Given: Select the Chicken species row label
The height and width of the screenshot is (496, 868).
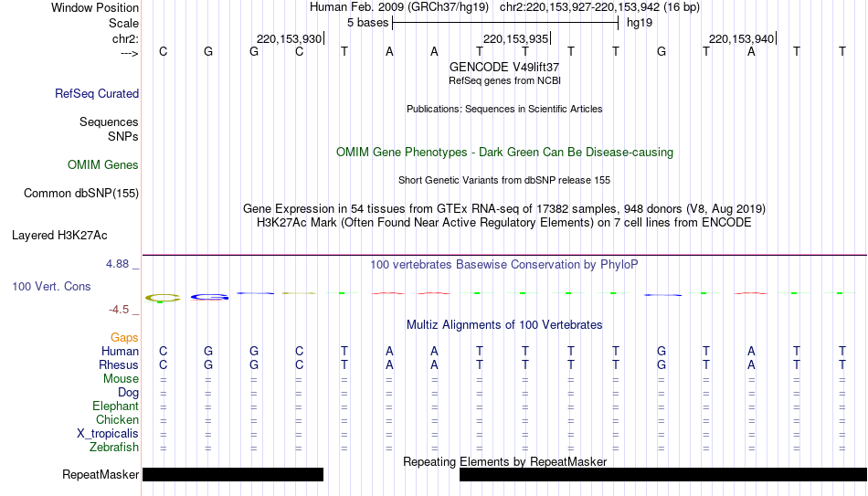Looking at the screenshot, I should tap(117, 419).
